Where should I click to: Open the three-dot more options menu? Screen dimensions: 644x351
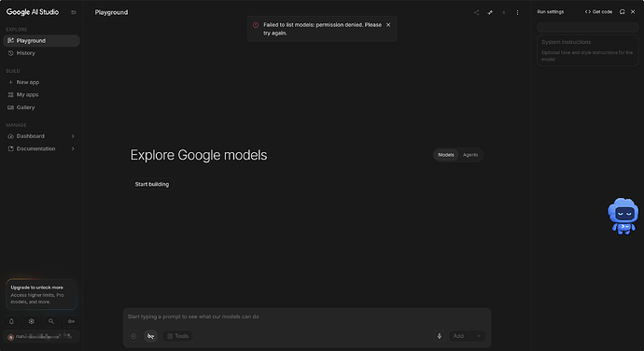click(517, 12)
